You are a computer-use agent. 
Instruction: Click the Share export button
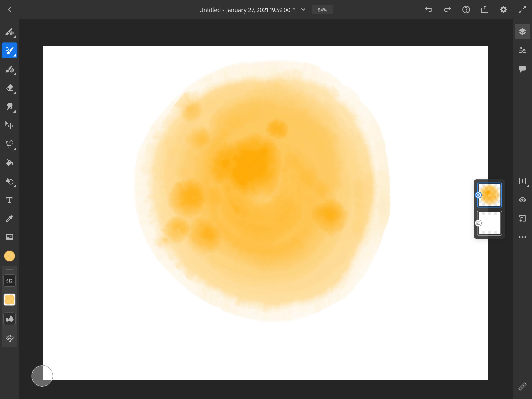point(485,10)
